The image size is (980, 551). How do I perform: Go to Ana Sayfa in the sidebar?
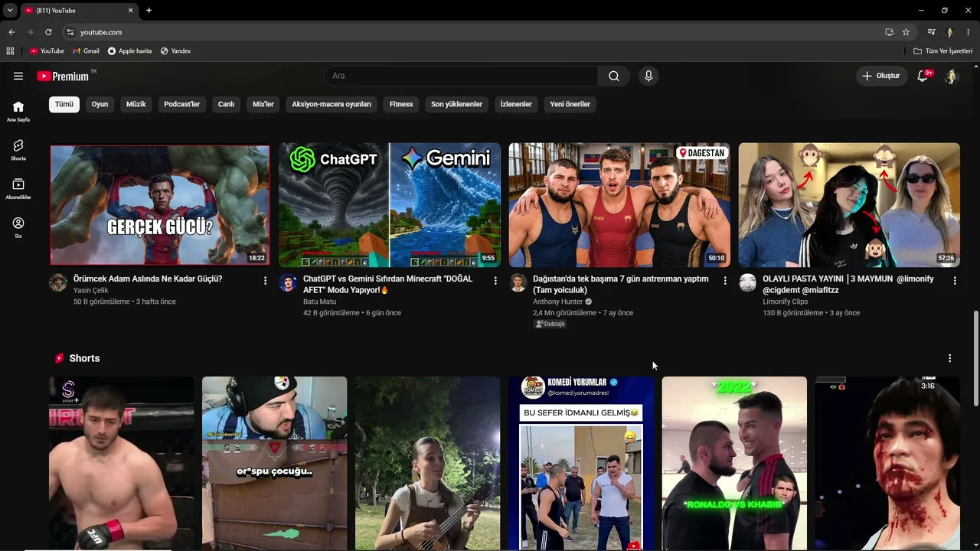pos(18,111)
